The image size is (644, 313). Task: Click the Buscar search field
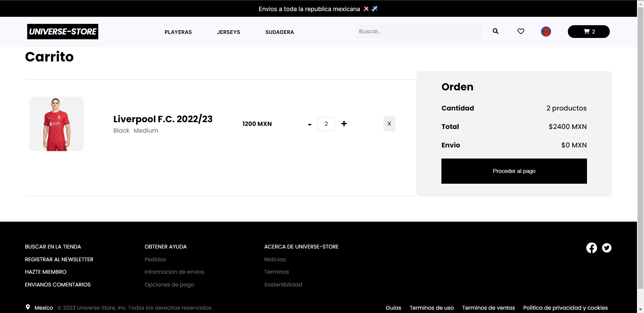pyautogui.click(x=419, y=31)
